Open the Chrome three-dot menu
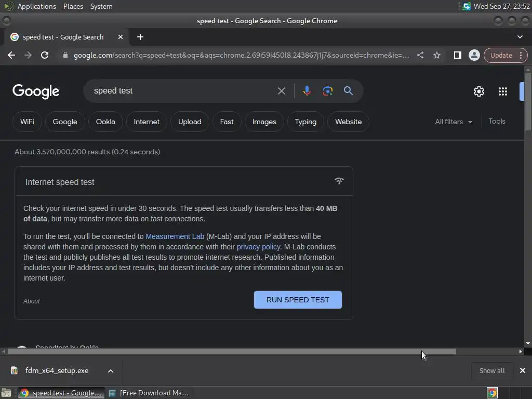 pos(521,55)
